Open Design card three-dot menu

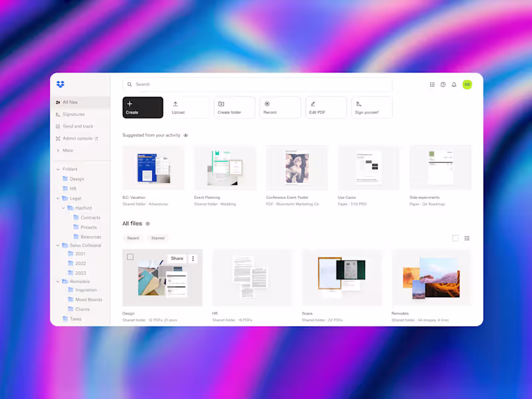[x=193, y=259]
